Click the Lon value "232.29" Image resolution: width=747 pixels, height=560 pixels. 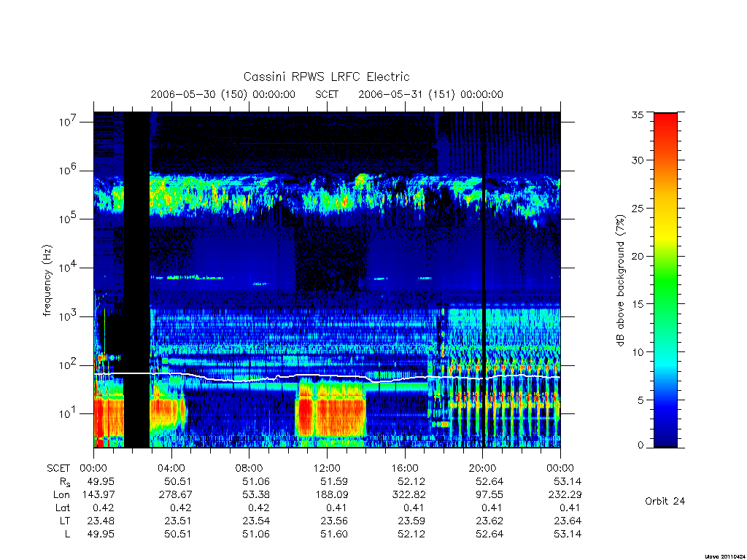tap(565, 495)
